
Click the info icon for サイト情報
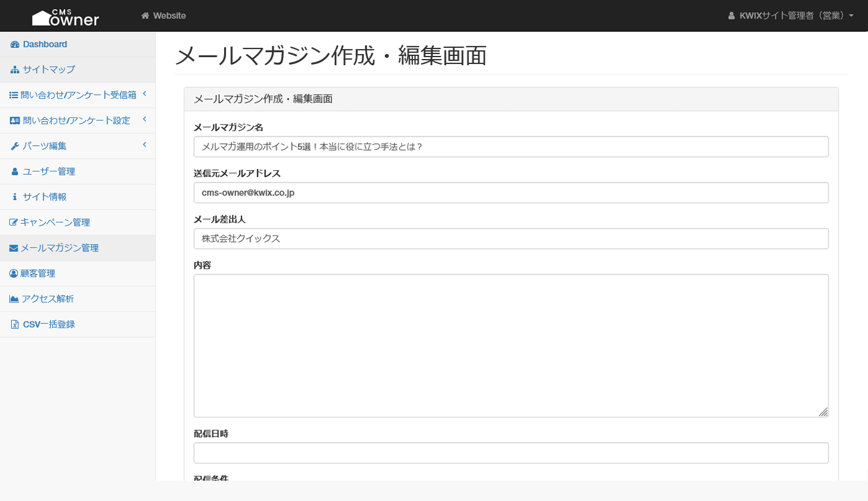tap(15, 197)
